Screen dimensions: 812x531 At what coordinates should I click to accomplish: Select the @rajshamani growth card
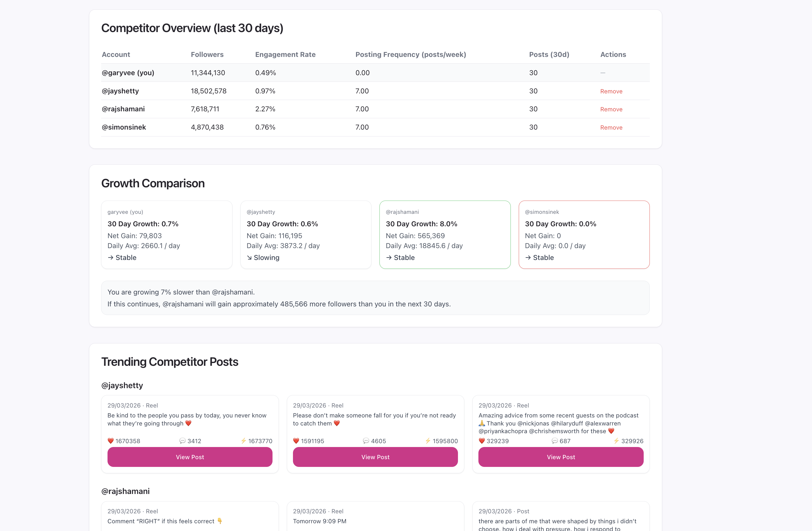pos(444,234)
